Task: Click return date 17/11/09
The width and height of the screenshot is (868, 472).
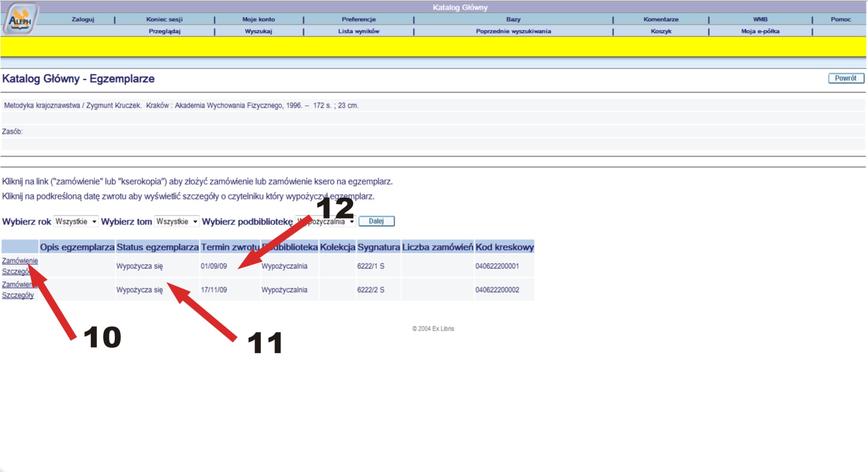Action: point(214,290)
